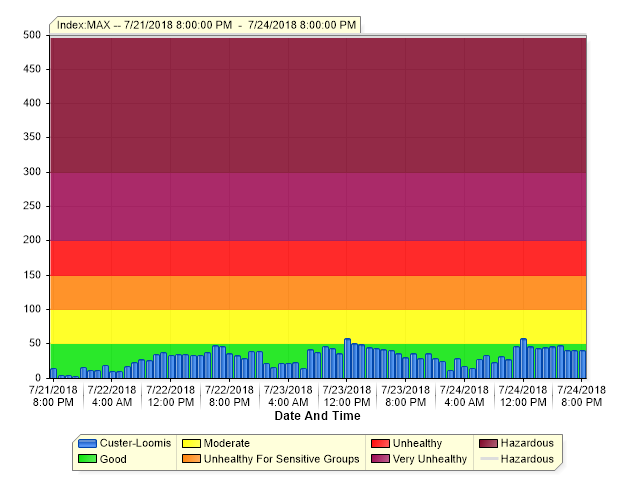640x480 pixels.
Task: Click the 7/23/2018 12:00 PM axis label
Action: (347, 396)
